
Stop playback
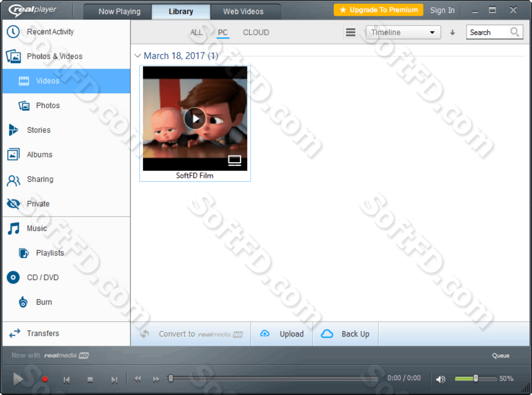(90, 380)
